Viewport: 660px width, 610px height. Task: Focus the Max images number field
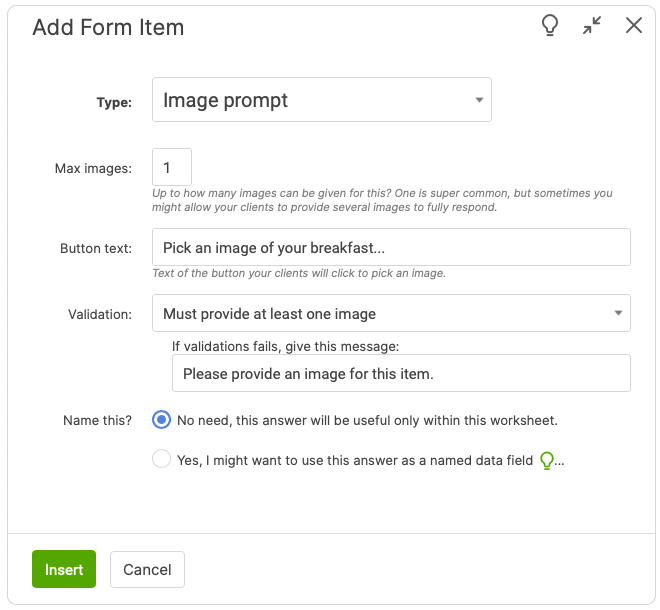coord(171,167)
